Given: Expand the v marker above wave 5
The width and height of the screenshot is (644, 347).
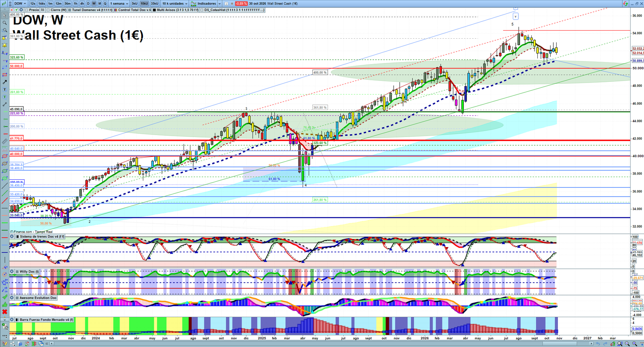Looking at the screenshot, I should click(x=516, y=17).
